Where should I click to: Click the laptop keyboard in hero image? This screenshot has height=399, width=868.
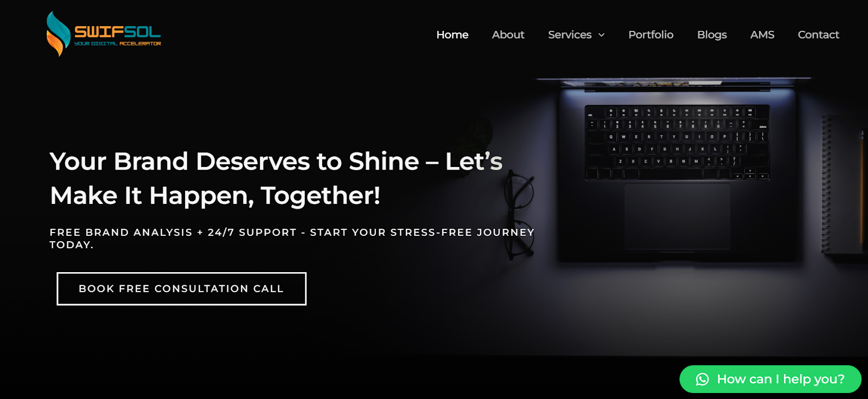(677, 143)
